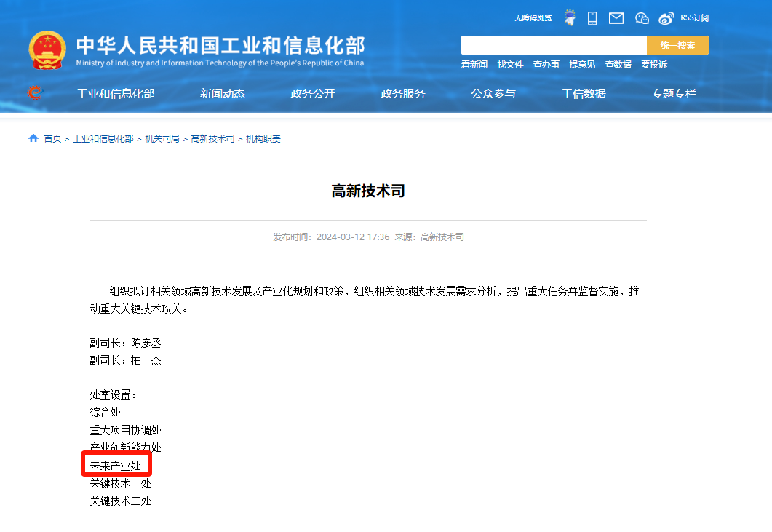
Task: Select 政务服务 in the navigation bar
Action: pos(405,94)
